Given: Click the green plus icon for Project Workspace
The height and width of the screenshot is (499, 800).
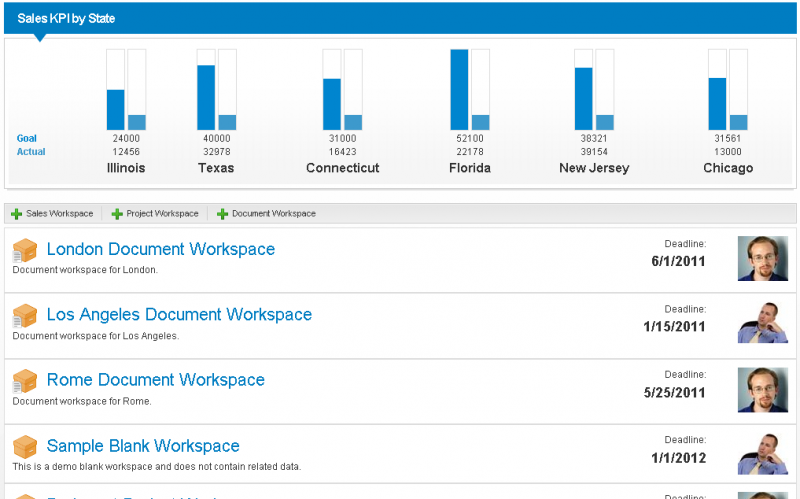Looking at the screenshot, I should click(x=117, y=214).
